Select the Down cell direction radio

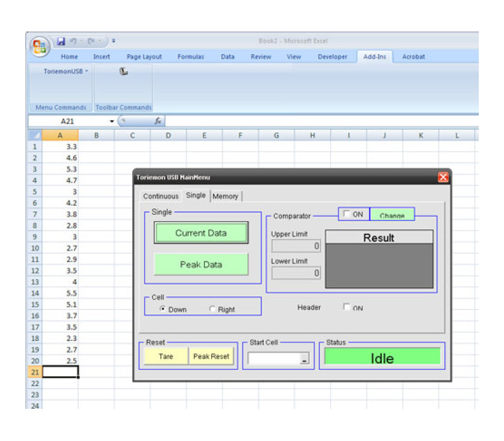163,309
